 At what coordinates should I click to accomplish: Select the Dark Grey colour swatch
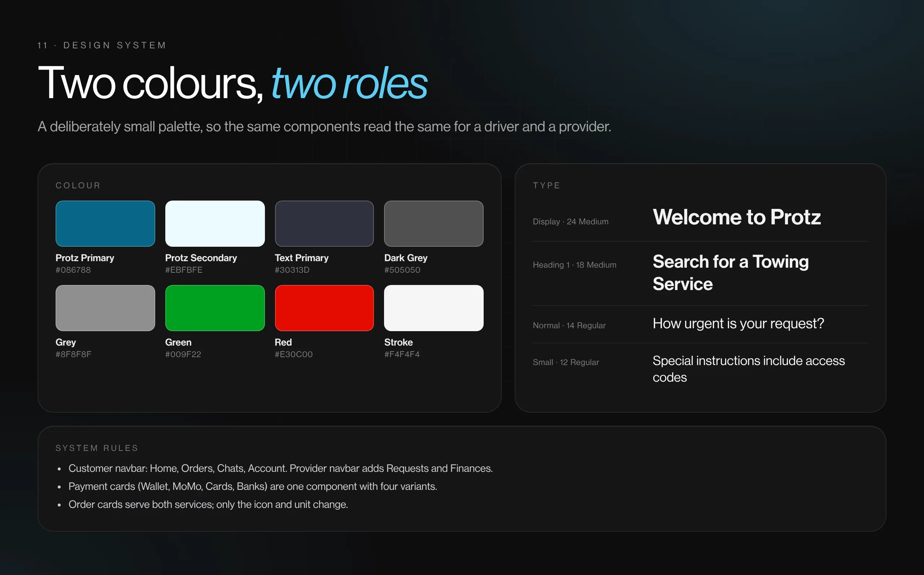pos(433,224)
